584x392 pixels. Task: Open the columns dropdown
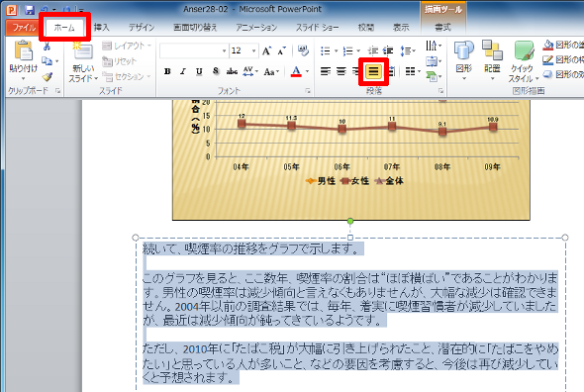click(x=413, y=71)
